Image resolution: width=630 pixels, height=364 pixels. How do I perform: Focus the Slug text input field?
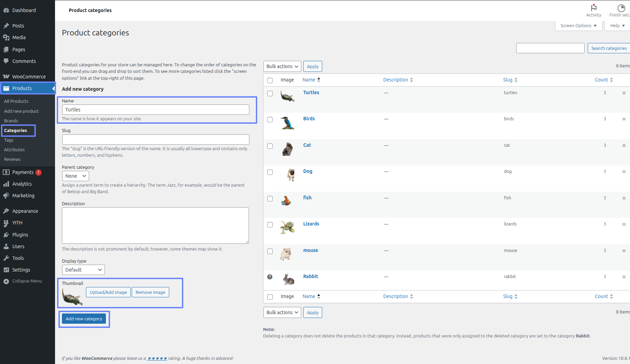155,140
